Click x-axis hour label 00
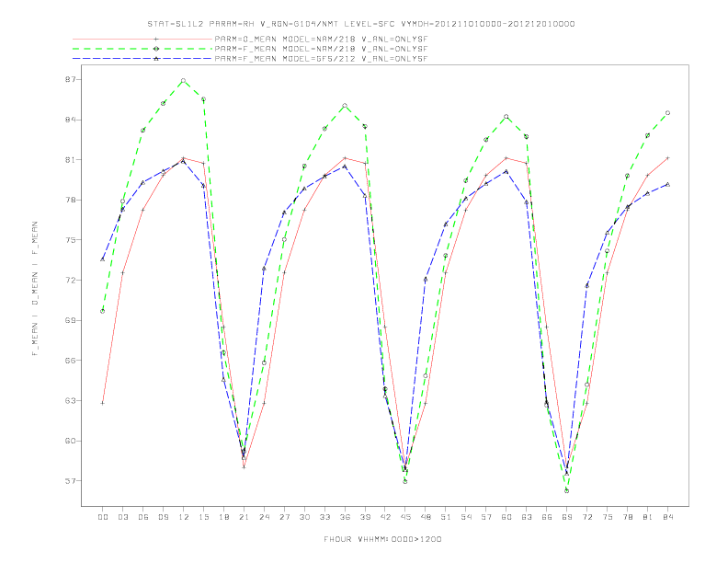Image resolution: width=728 pixels, height=563 pixels. point(103,517)
